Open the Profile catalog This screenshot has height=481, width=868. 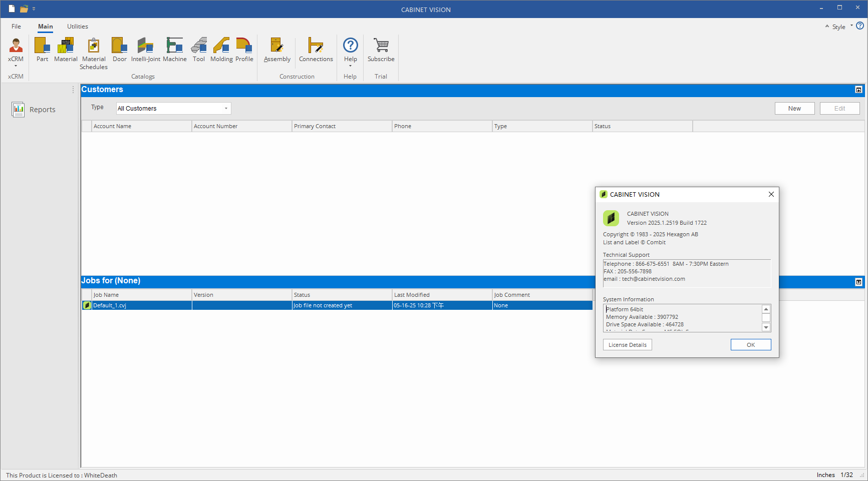tap(244, 50)
